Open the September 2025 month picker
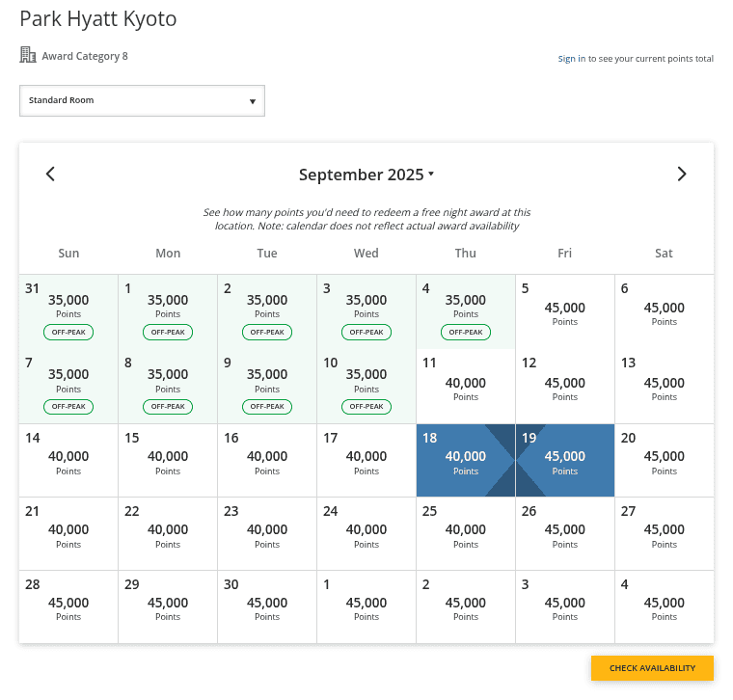733x700 pixels. pos(366,175)
